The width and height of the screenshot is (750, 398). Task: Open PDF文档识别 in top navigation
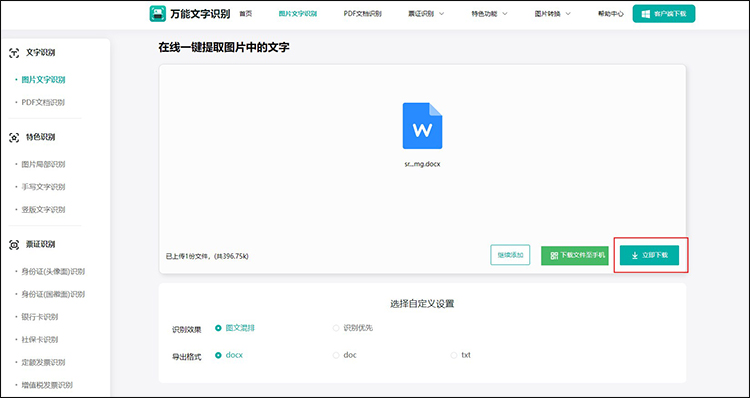pyautogui.click(x=363, y=14)
